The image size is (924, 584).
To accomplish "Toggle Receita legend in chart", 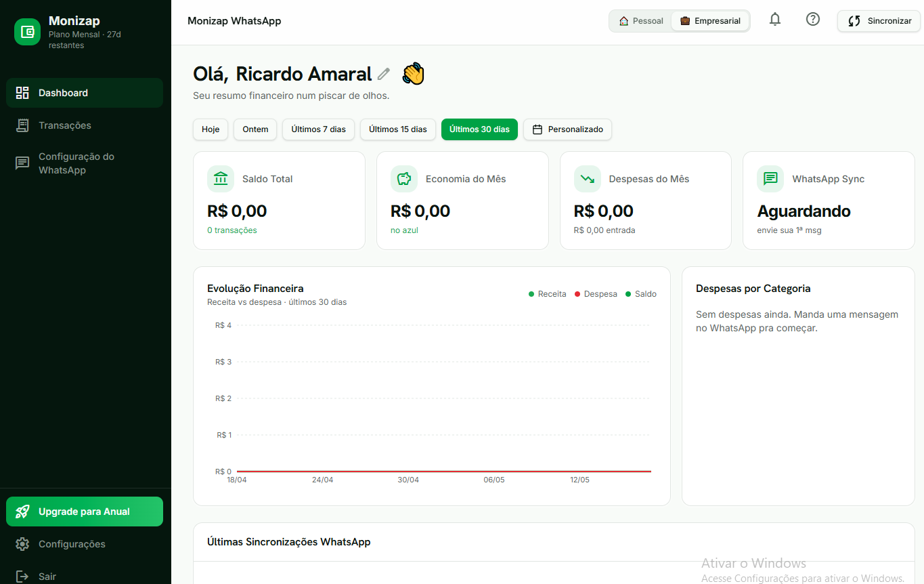I will point(547,294).
